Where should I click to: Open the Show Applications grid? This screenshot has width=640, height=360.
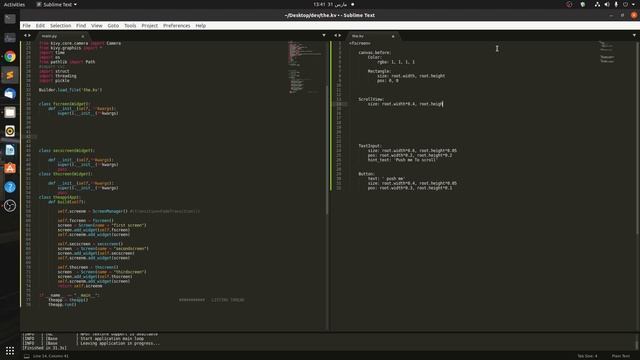pos(10,351)
